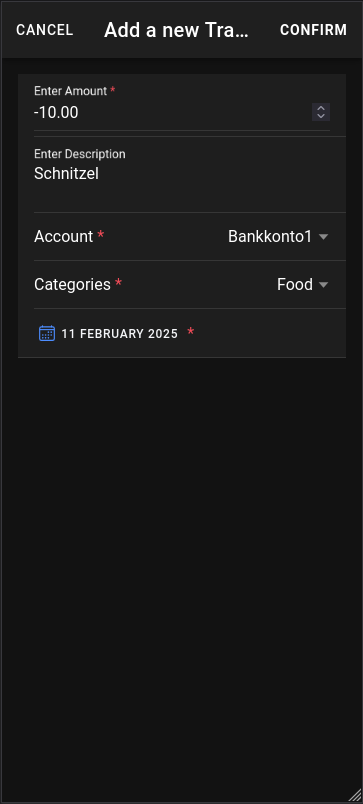This screenshot has width=363, height=804.
Task: Expand the Categories dropdown arrow
Action: 323,285
